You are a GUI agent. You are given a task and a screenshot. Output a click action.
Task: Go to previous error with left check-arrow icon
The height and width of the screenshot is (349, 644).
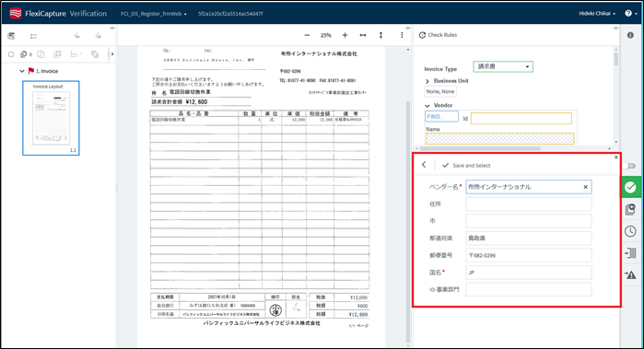(x=76, y=36)
